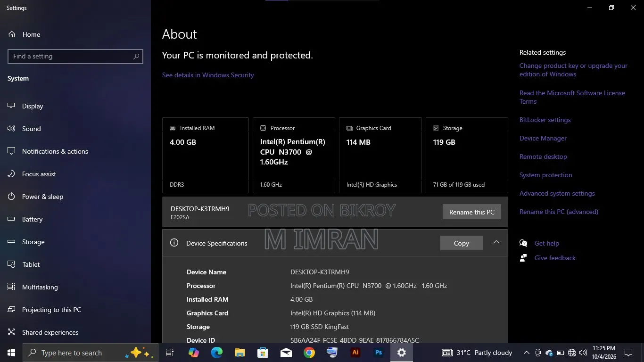Open Adobe Illustrator from taskbar

[355, 353]
